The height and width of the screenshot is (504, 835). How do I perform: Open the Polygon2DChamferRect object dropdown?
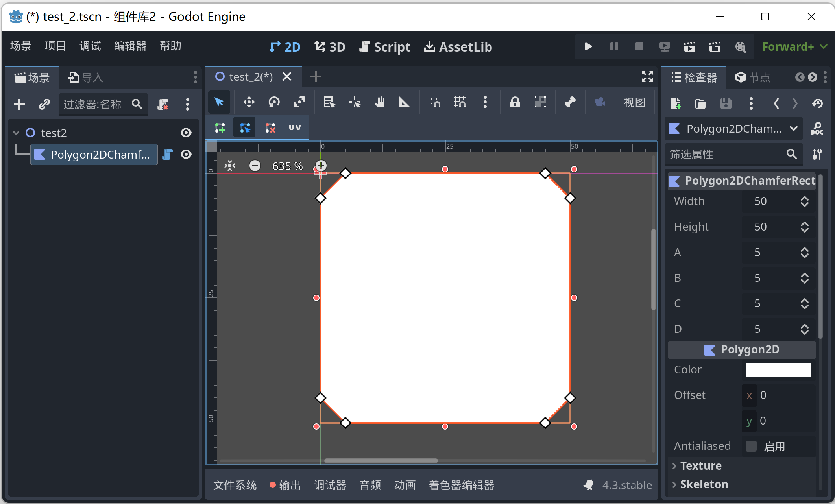pos(734,129)
